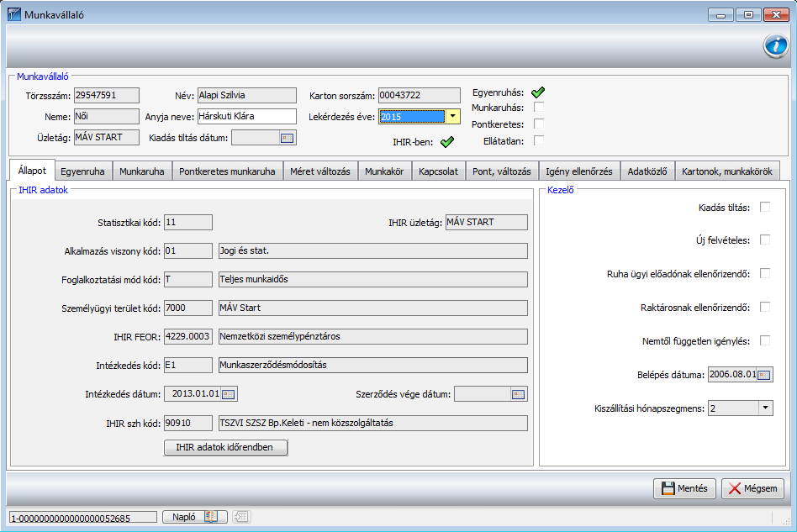Open the Pont, változás tab
Viewport: 797px width, 532px height.
502,171
